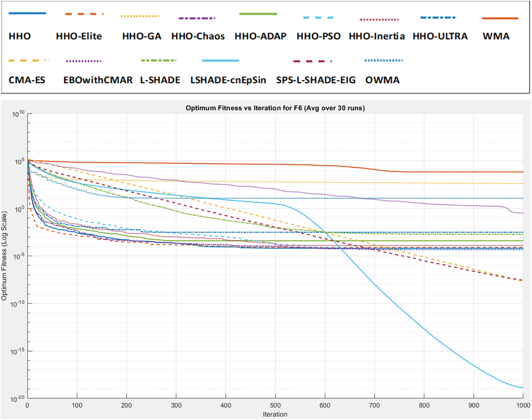Viewport: 532px width, 420px height.
Task: Click the EBOwithCMAR legend label
Action: pos(98,80)
